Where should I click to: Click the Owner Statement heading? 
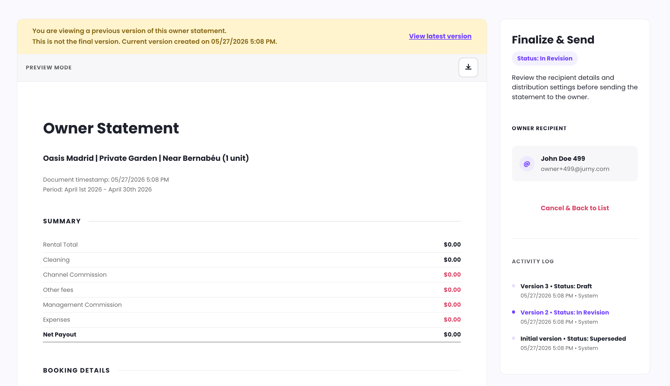111,128
